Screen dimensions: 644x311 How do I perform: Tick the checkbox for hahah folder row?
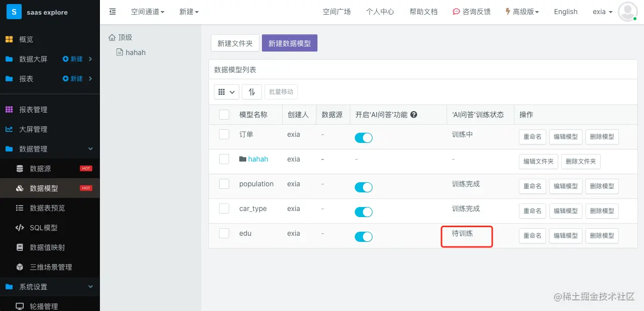pyautogui.click(x=224, y=159)
